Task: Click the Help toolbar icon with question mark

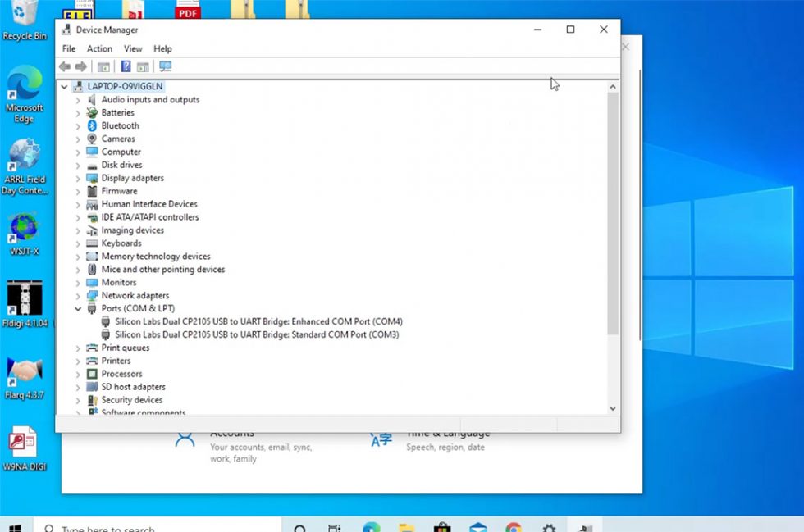Action: 126,66
